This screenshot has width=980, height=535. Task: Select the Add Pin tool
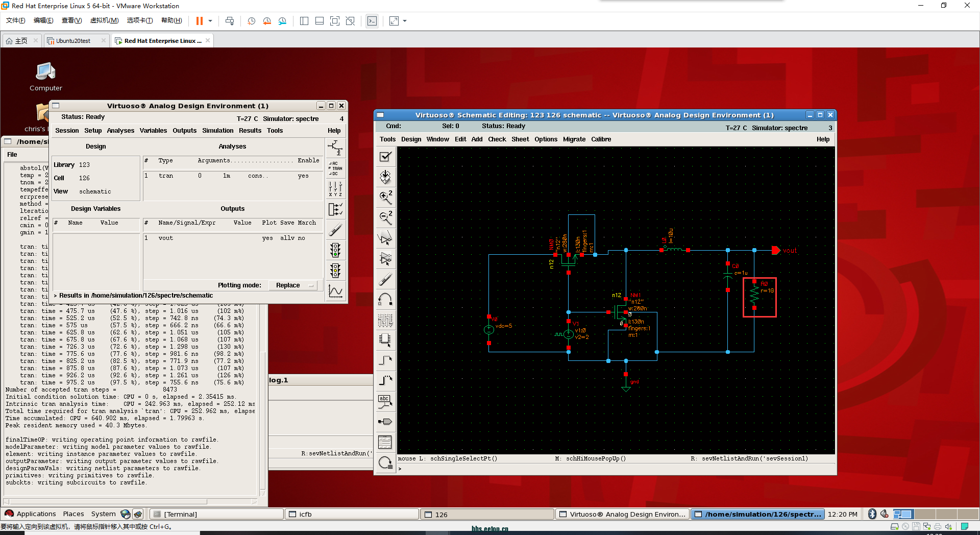385,422
